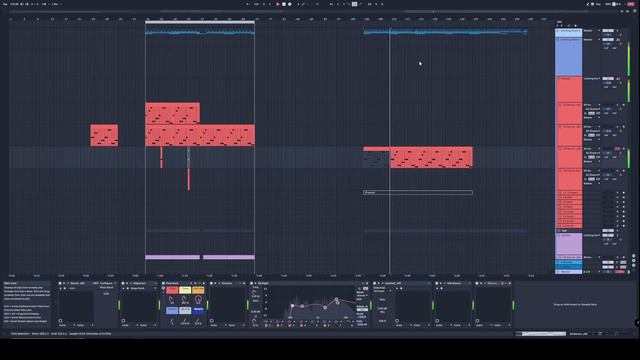Image resolution: width=640 pixels, height=360 pixels.
Task: Select short red MIDI clip before loop region
Action: click(x=104, y=136)
